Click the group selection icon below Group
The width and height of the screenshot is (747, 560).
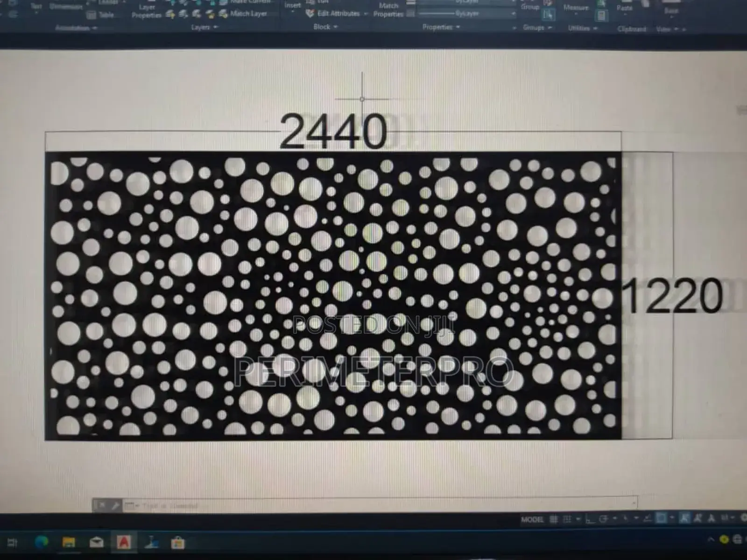548,15
